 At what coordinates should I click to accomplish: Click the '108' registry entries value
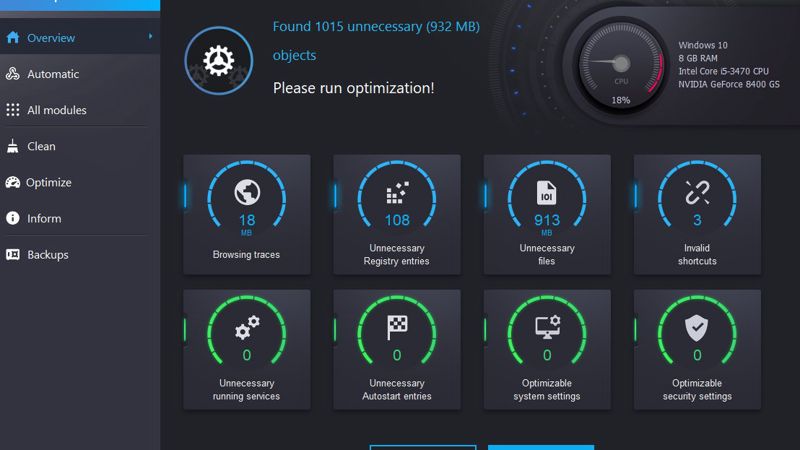(x=397, y=220)
